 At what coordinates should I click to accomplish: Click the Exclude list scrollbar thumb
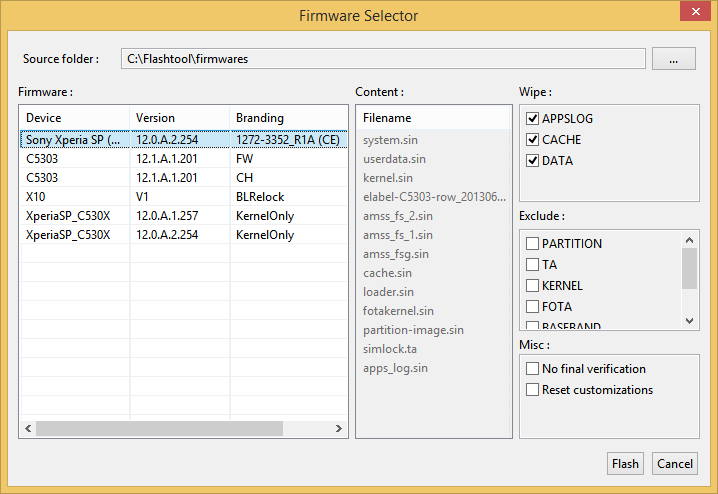click(x=689, y=269)
